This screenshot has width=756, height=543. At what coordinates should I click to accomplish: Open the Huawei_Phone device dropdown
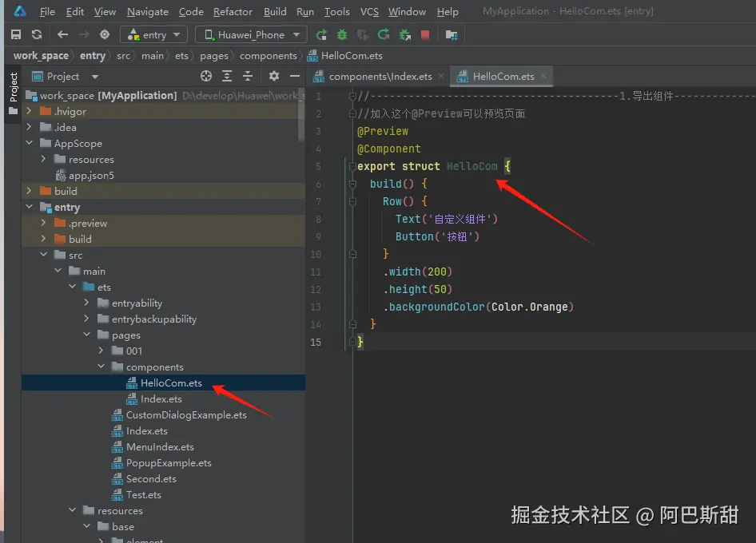pyautogui.click(x=250, y=34)
